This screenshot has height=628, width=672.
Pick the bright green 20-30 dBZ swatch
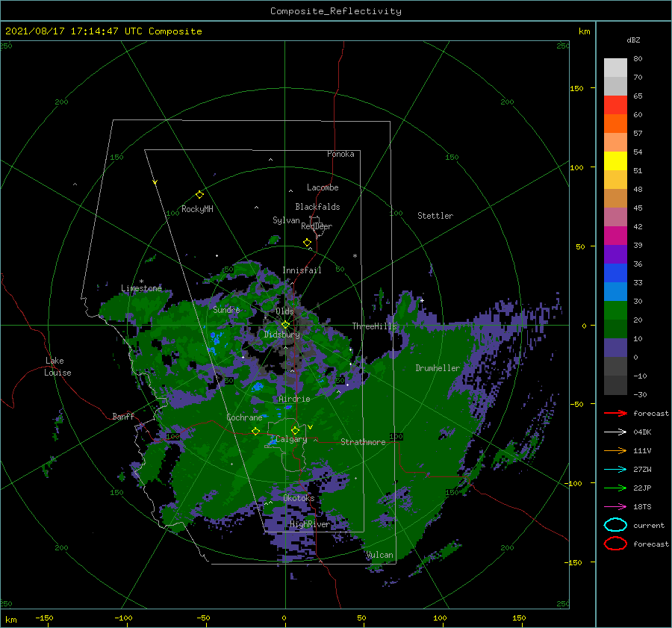[615, 311]
